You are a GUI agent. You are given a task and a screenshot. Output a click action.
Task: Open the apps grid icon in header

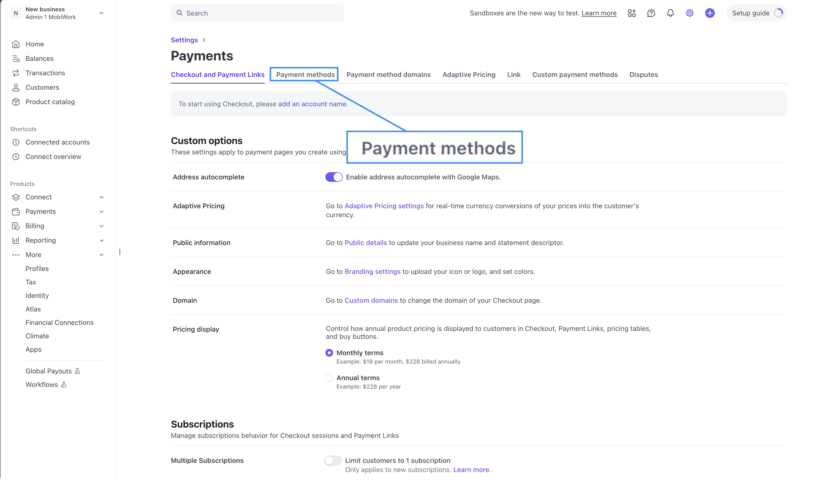pos(632,13)
